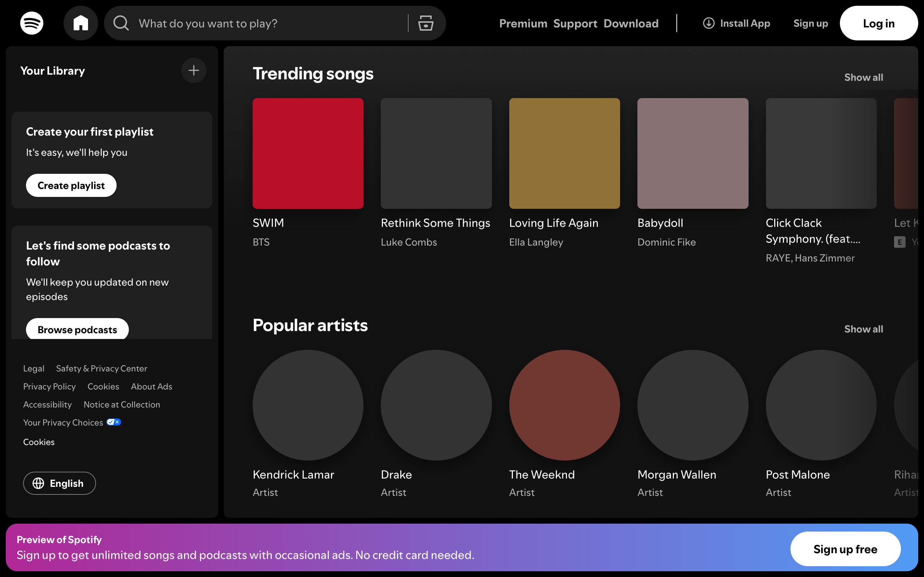This screenshot has width=924, height=577.
Task: Click the Install App download icon
Action: pyautogui.click(x=708, y=23)
